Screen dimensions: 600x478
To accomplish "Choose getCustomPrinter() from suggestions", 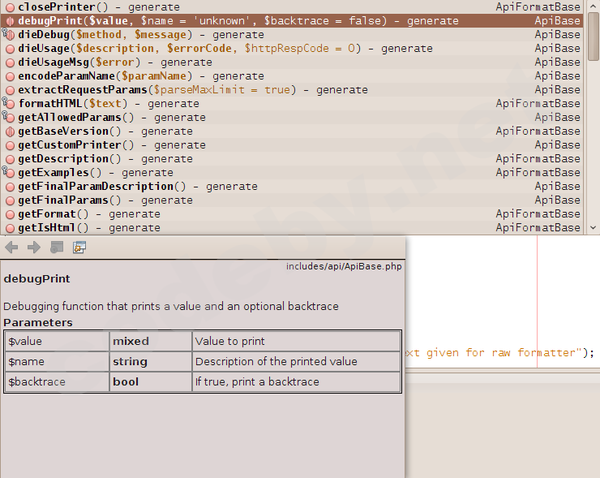I will point(110,145).
